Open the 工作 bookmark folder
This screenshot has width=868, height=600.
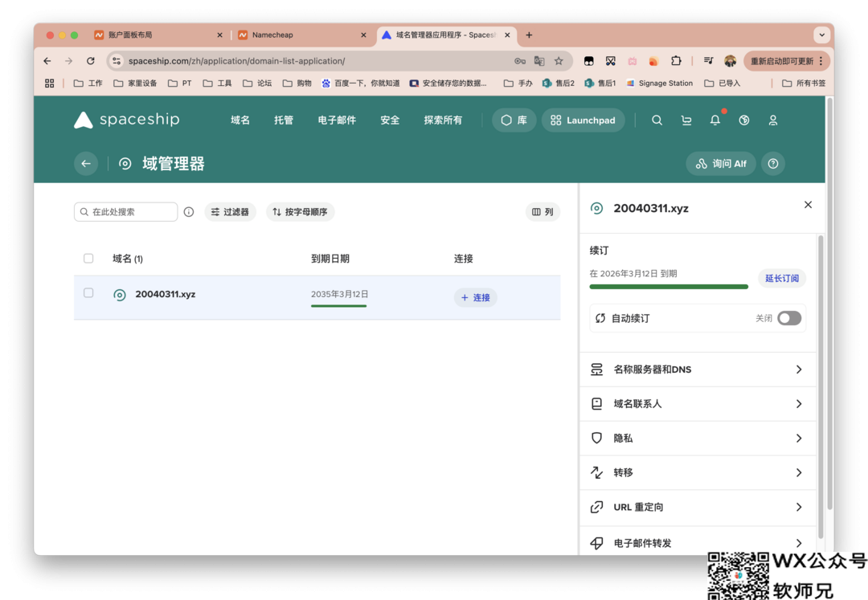(88, 83)
